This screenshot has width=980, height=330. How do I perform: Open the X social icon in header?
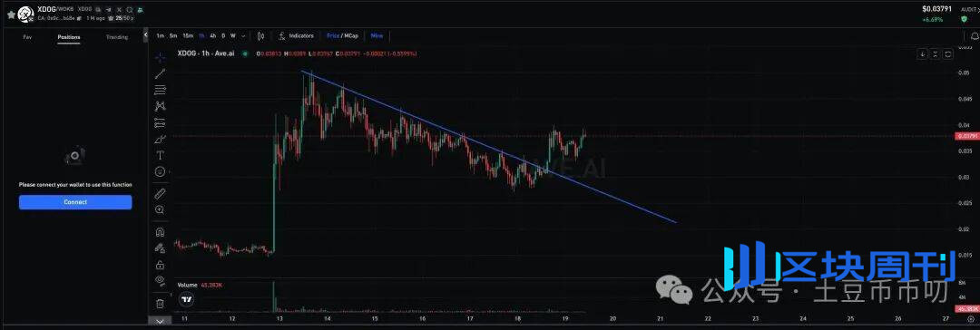(x=119, y=10)
